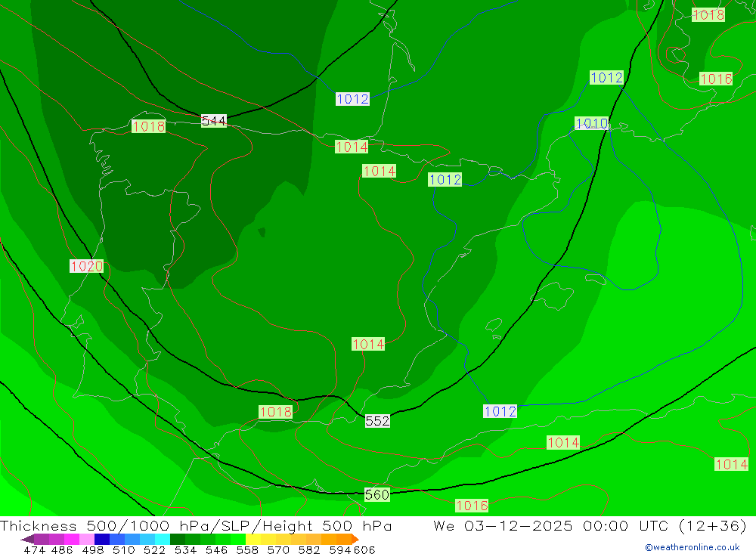Click the 1018 label left of the 552 label
756x554 pixels.
[x=276, y=412]
